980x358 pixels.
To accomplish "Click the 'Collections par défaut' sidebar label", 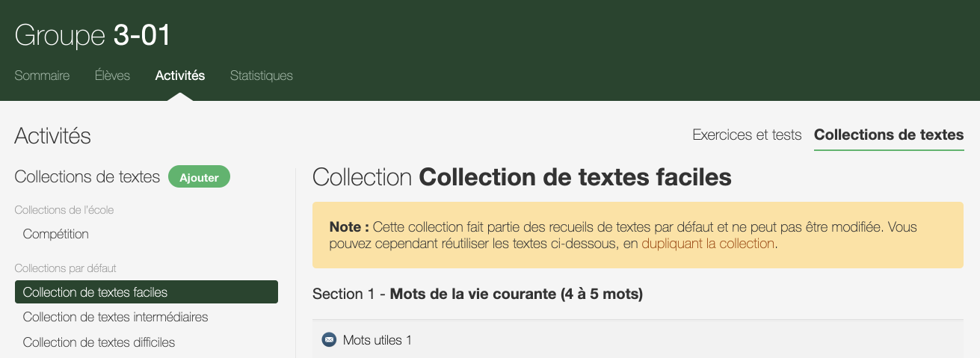I will [65, 268].
